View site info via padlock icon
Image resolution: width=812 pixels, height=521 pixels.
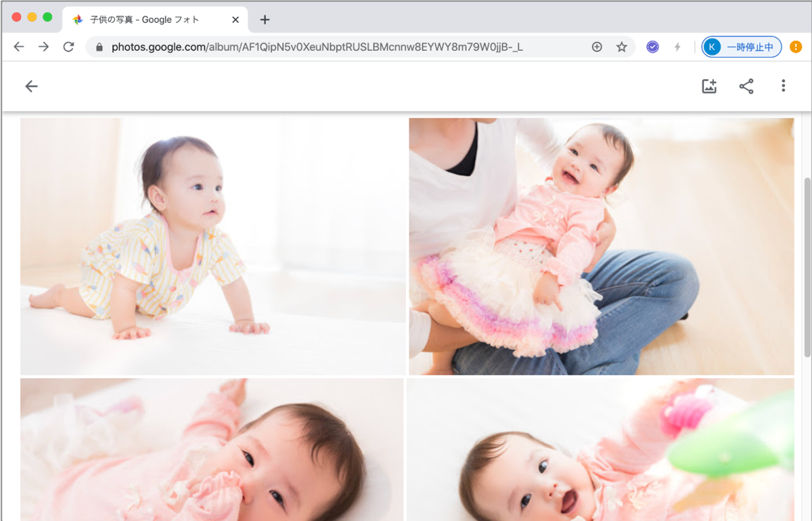(x=99, y=47)
